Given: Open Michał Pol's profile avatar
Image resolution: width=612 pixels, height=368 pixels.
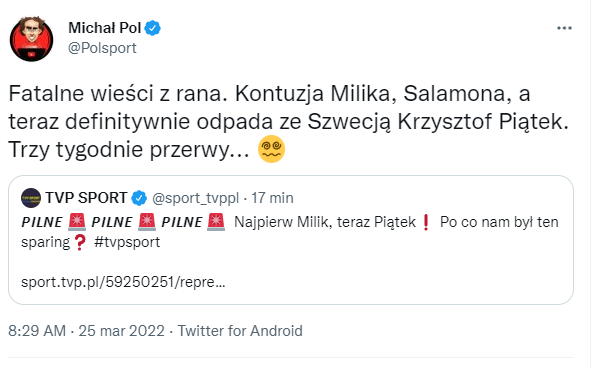Looking at the screenshot, I should (31, 39).
